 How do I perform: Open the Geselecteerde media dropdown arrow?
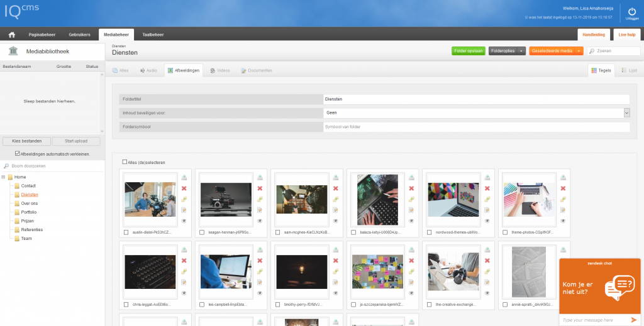coord(579,51)
